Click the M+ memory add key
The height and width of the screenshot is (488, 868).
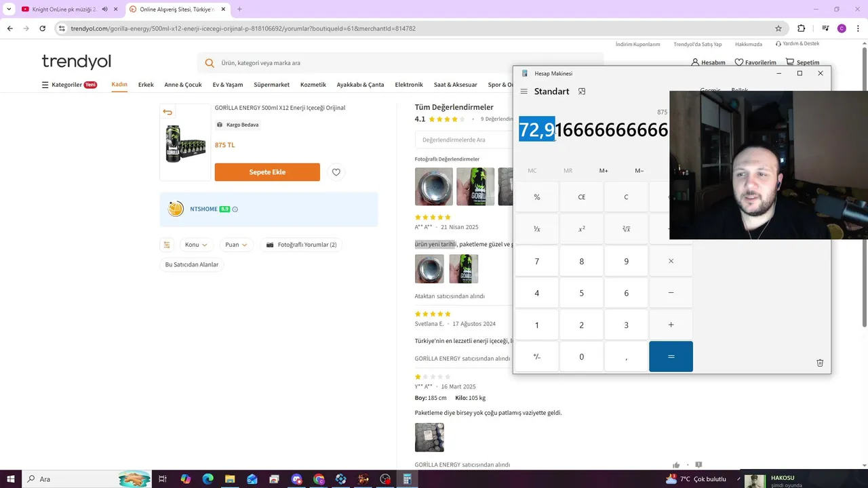pyautogui.click(x=604, y=171)
